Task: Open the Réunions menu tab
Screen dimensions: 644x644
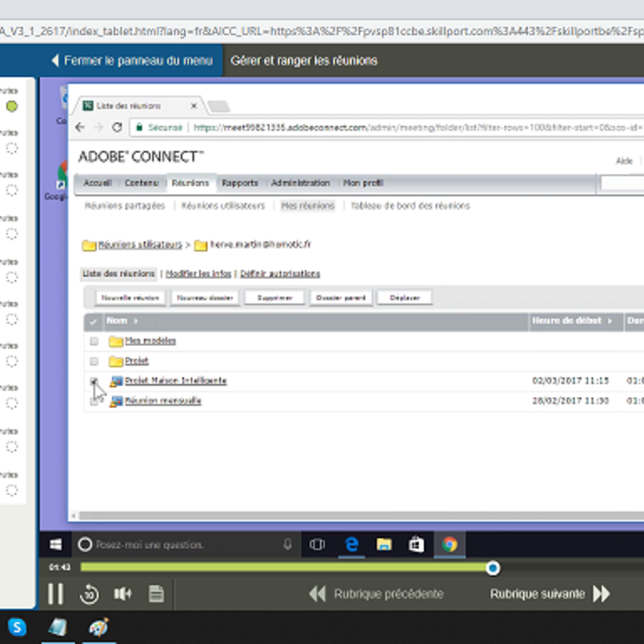Action: coord(191,183)
